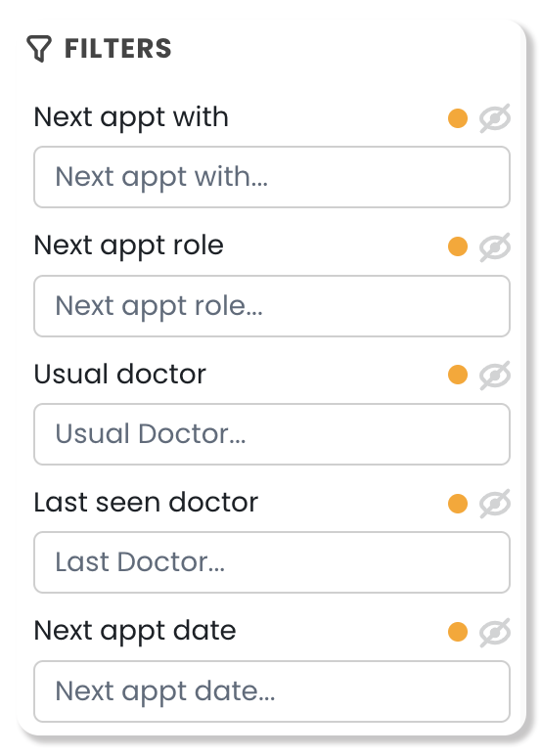Screen dimensions: 541x756
Task: Click the Next appt date label
Action: [x=135, y=632]
